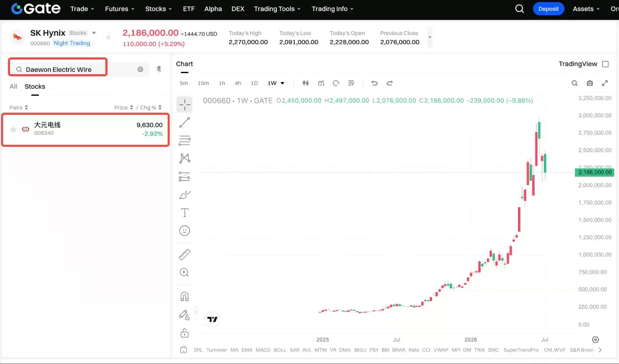Image resolution: width=619 pixels, height=364 pixels.
Task: Expand the Trade menu
Action: click(x=82, y=9)
